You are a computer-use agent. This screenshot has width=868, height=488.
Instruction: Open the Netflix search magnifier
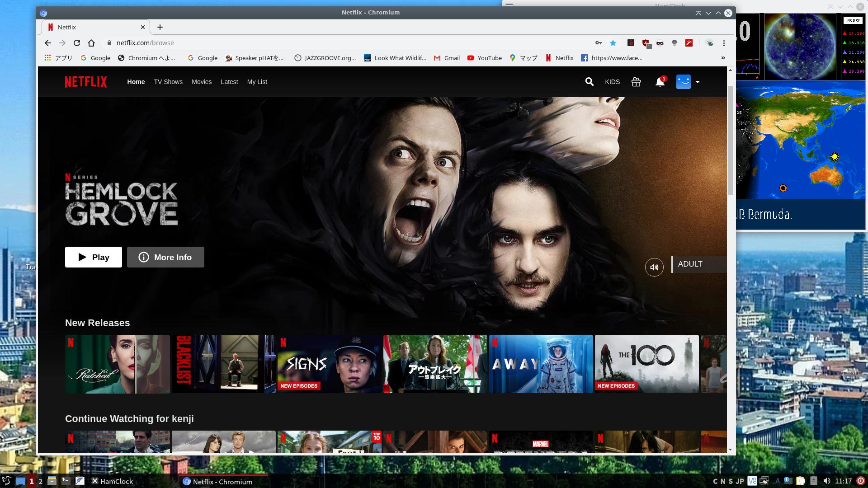click(589, 82)
